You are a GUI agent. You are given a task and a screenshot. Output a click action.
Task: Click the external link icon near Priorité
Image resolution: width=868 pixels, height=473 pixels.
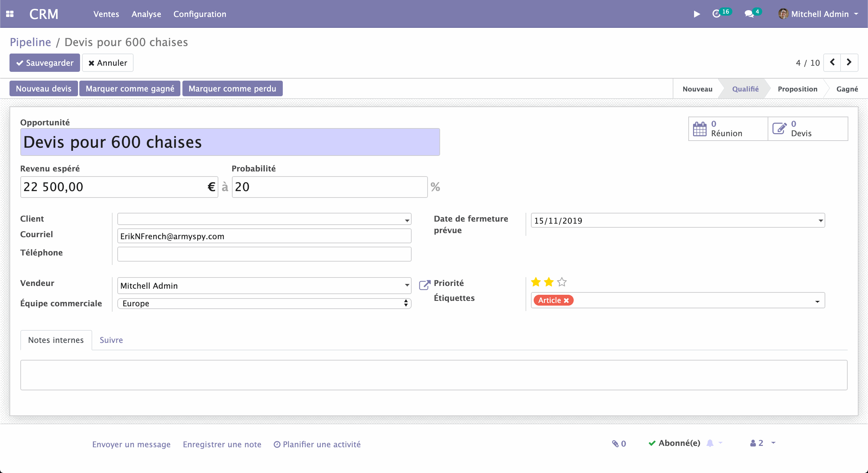tap(425, 285)
